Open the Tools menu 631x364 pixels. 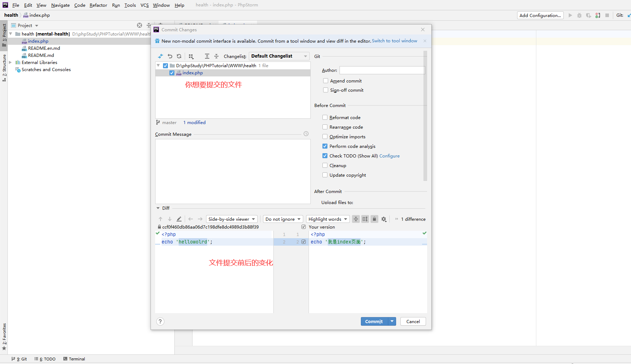click(130, 5)
